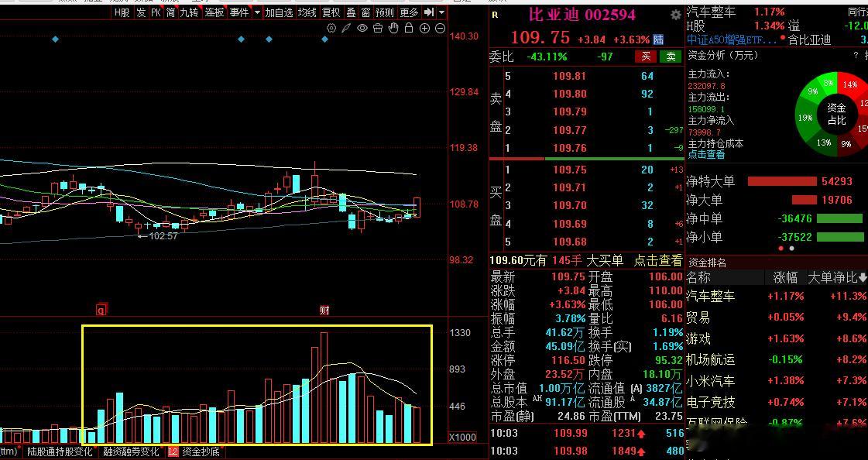Click the red 买 buy button
The height and width of the screenshot is (460, 868).
tap(646, 57)
